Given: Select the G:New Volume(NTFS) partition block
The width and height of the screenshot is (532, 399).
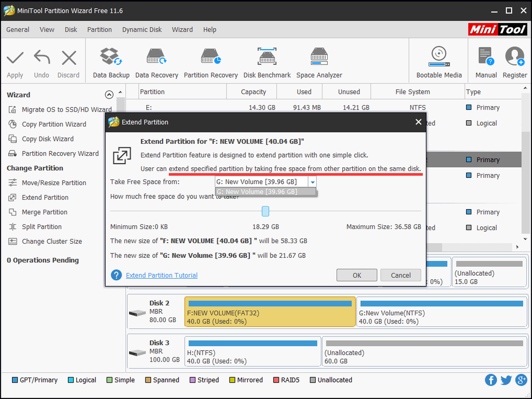Looking at the screenshot, I should coord(442,312).
